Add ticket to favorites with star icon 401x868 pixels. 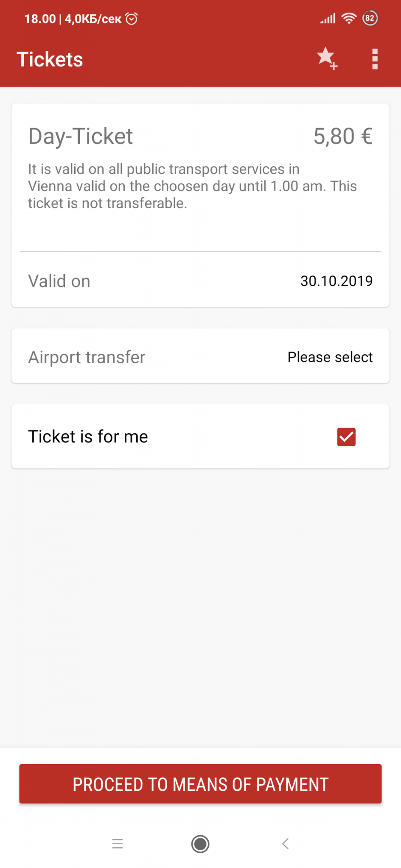pos(327,58)
